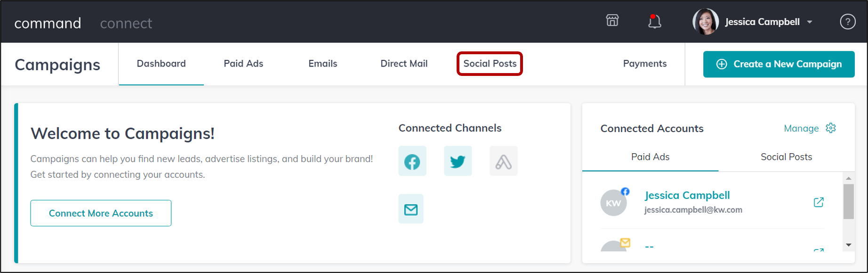Image resolution: width=868 pixels, height=273 pixels.
Task: Select the Facebook connected channel icon
Action: point(412,161)
